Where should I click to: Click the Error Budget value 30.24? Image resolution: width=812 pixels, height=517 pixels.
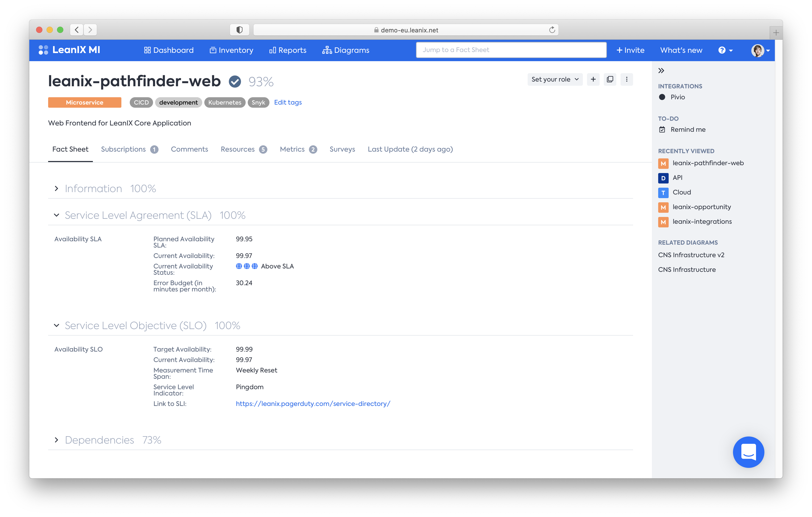[244, 283]
